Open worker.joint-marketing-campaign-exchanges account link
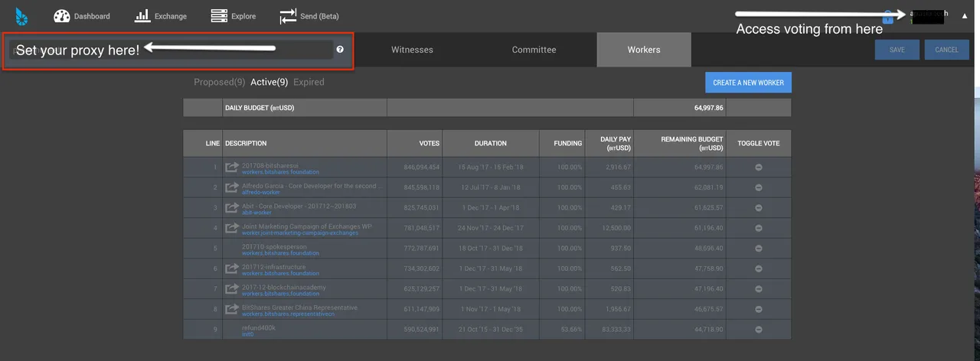The width and height of the screenshot is (980, 361). point(300,233)
